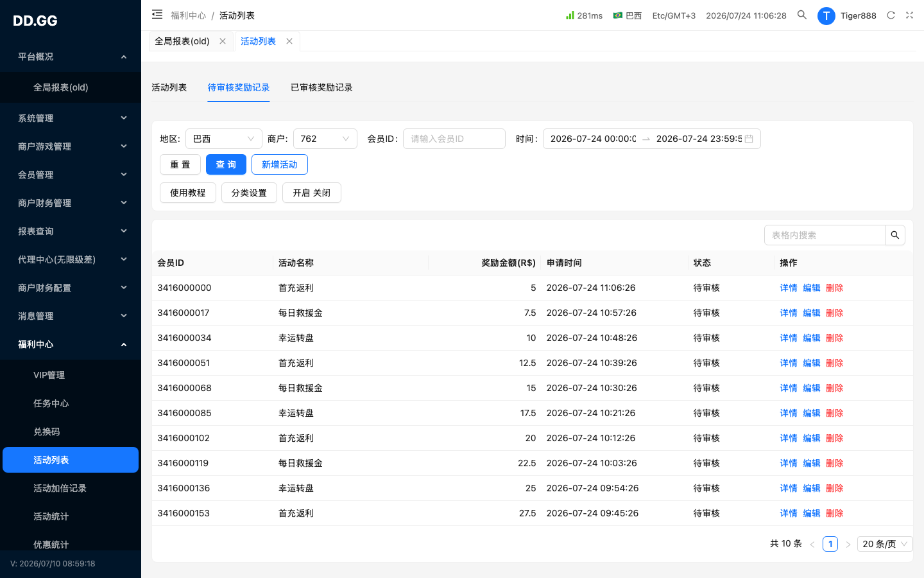Expand the 代理中心(无限级差) menu group
Viewport: 924px width, 578px height.
71,259
